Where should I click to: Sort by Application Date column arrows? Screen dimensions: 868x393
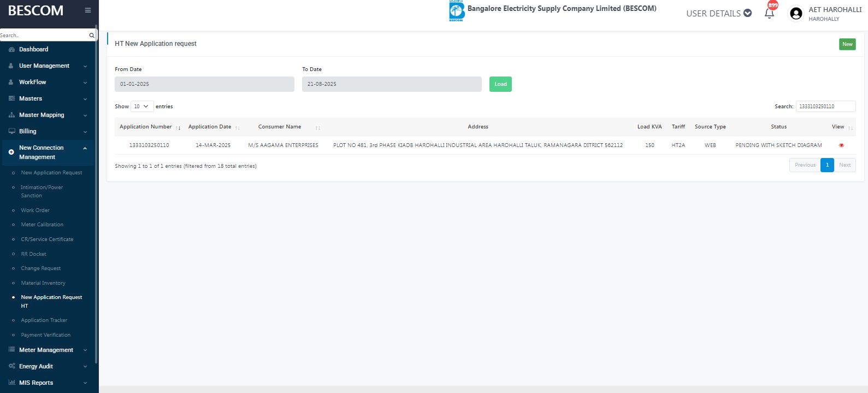point(238,127)
